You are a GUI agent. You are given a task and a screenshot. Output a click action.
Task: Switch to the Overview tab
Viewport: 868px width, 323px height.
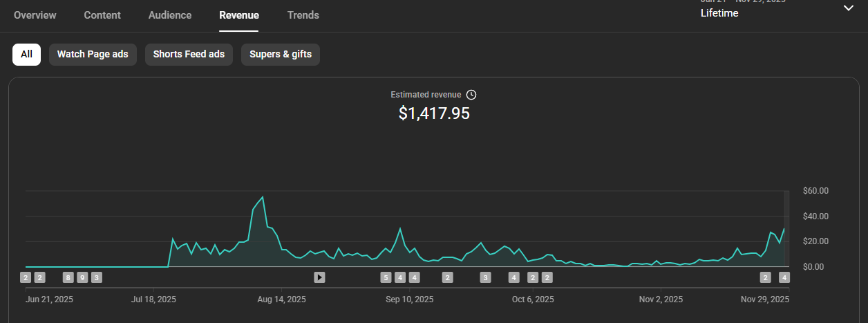pyautogui.click(x=35, y=15)
